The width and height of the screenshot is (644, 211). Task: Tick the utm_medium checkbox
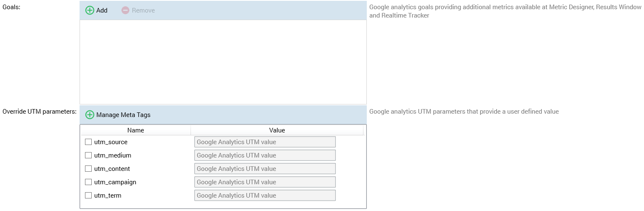(88, 155)
